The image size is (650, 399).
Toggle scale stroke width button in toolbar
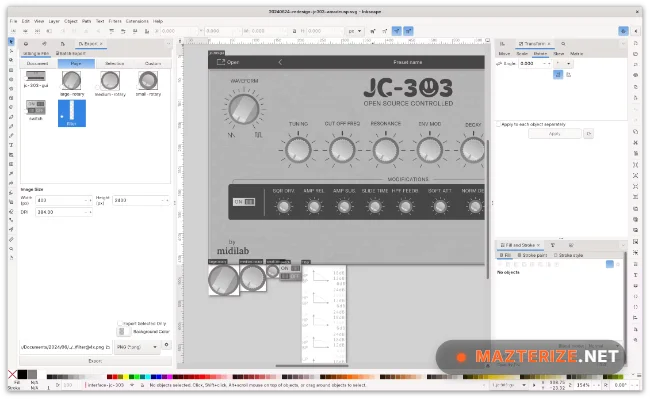pos(373,31)
